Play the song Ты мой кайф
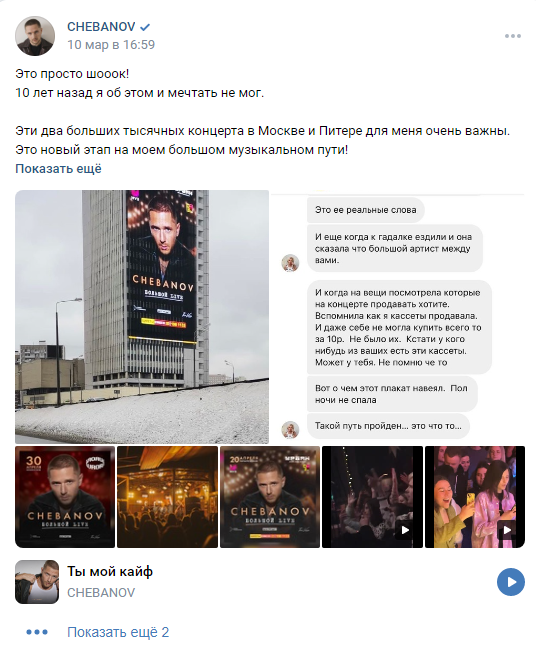The image size is (536, 653). click(511, 582)
